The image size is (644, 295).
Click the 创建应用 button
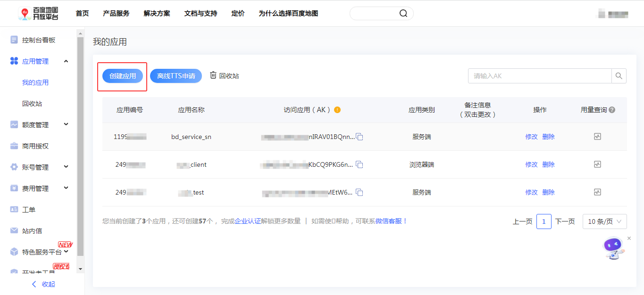tap(122, 75)
